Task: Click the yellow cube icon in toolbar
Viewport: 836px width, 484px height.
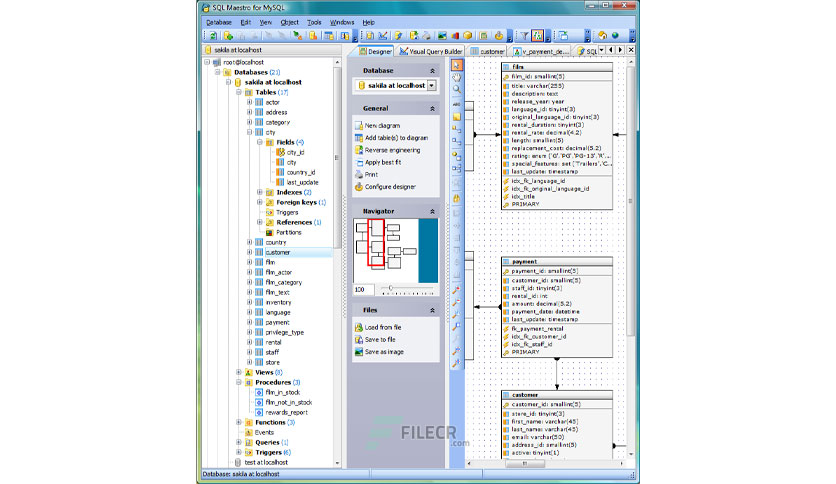Action: (468, 36)
